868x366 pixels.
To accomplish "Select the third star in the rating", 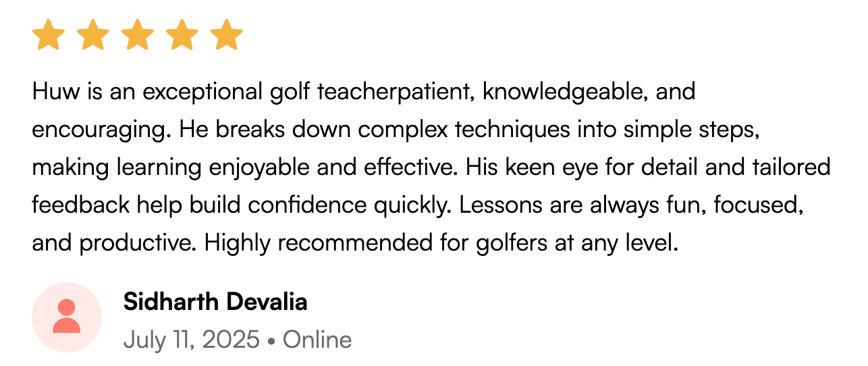I will click(x=137, y=35).
